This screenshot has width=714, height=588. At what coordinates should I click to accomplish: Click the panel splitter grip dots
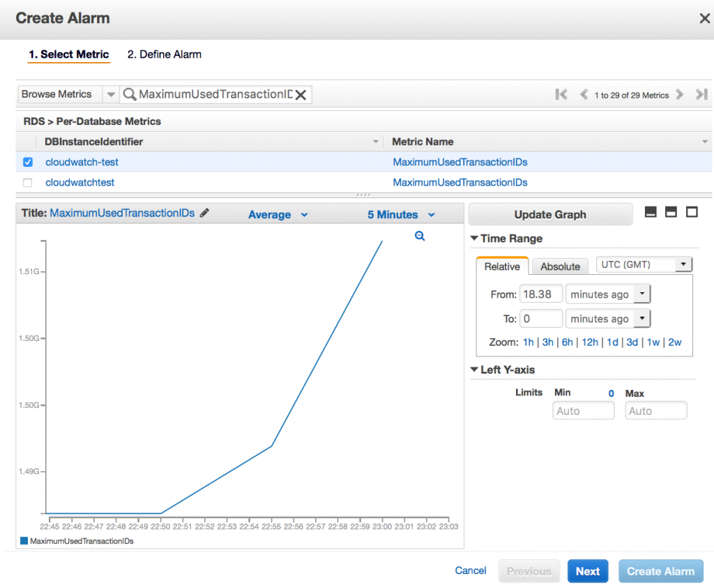coord(363,195)
